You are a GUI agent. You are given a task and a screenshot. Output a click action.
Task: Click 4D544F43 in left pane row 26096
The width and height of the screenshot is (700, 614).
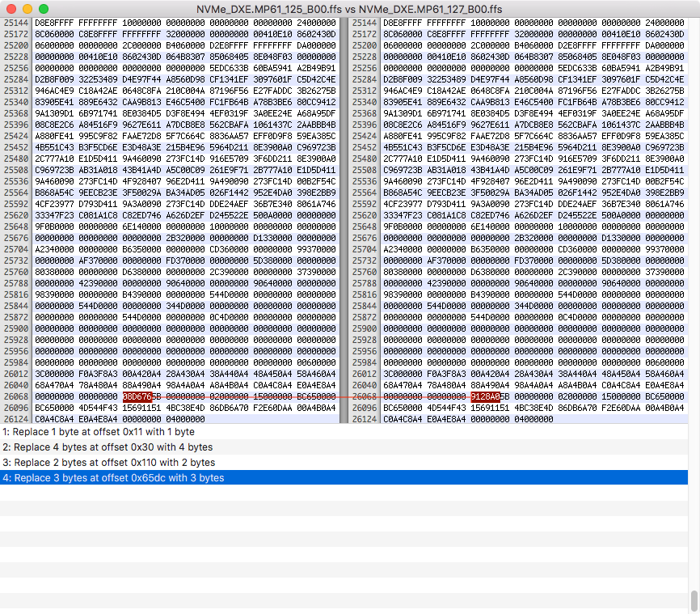[x=99, y=408]
